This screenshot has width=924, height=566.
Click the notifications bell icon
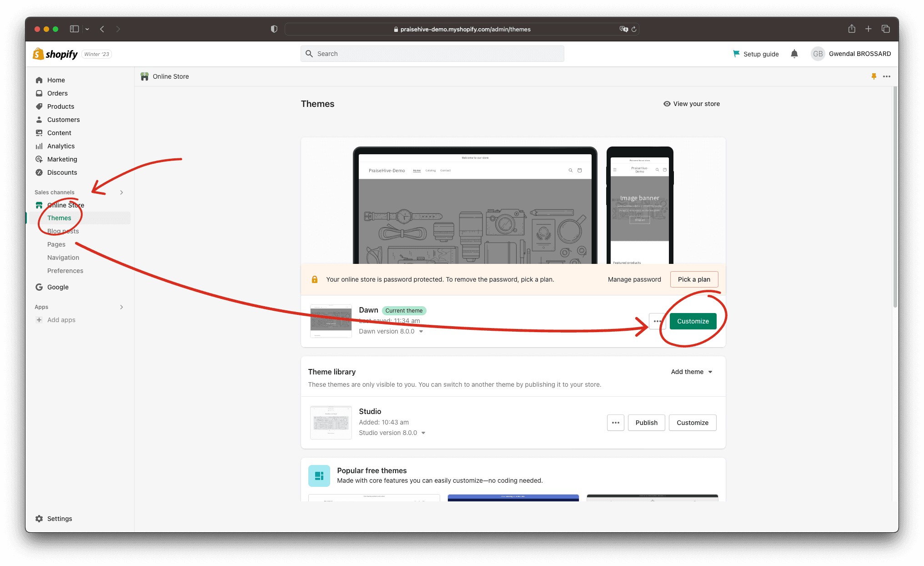(794, 54)
